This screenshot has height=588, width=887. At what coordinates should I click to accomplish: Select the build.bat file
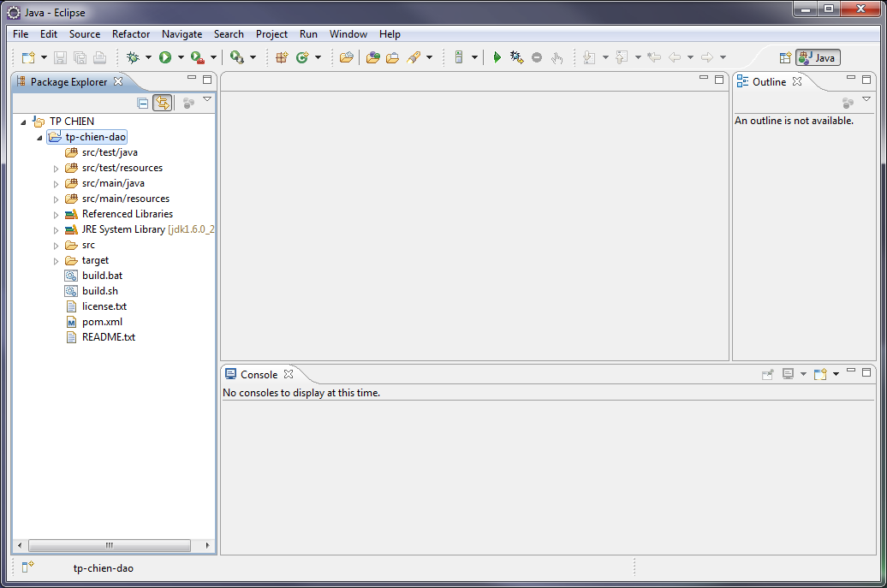tap(102, 276)
